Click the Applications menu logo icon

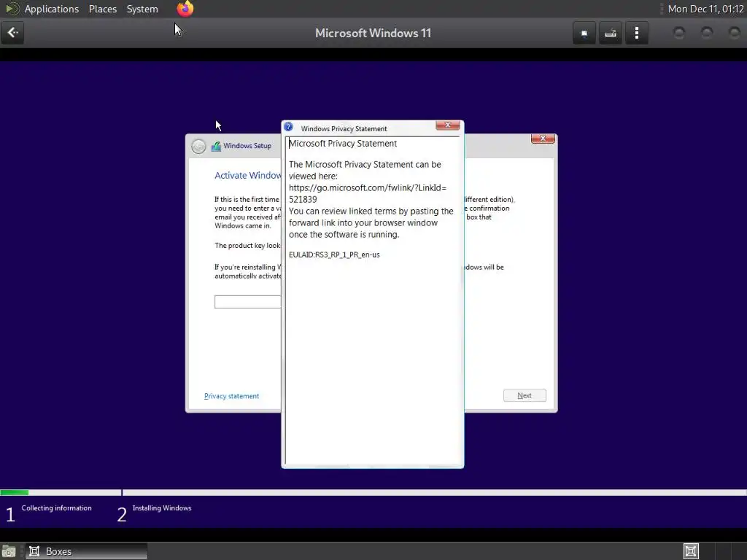point(12,9)
